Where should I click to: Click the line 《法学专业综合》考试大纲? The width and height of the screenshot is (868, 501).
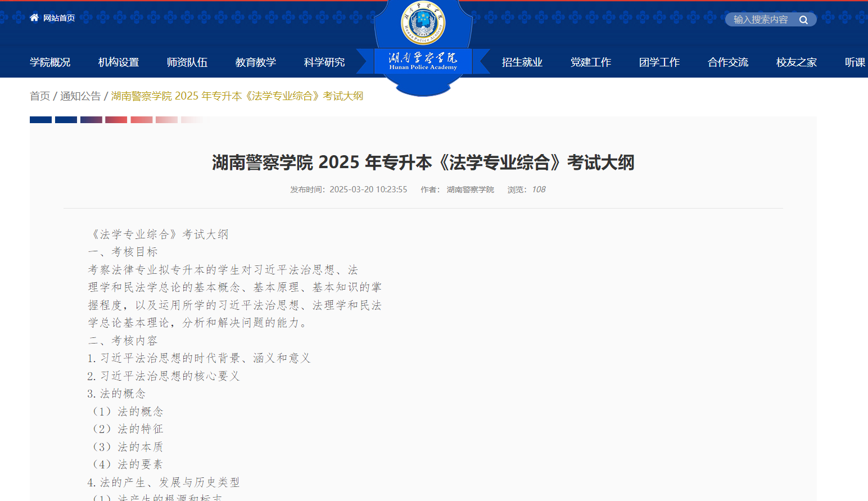[x=159, y=234]
